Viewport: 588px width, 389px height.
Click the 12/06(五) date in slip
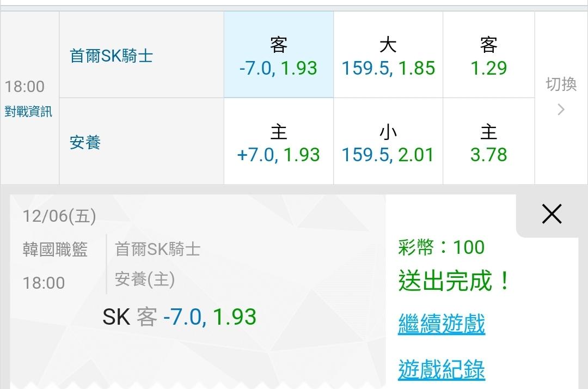click(x=59, y=216)
